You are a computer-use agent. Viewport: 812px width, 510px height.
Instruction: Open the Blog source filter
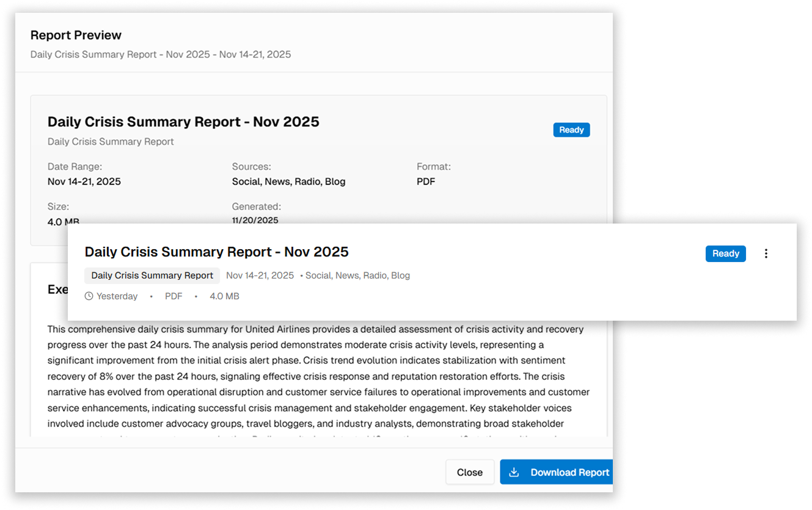[x=401, y=275]
